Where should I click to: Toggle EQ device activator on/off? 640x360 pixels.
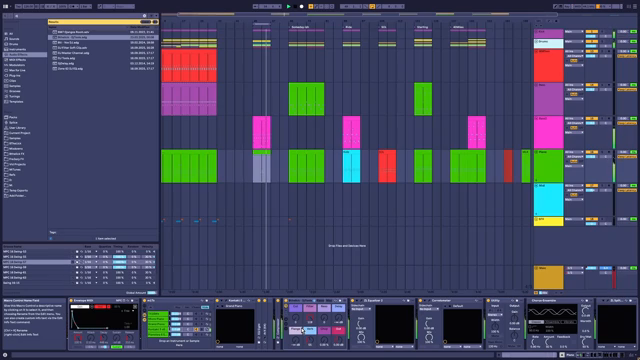click(352, 300)
